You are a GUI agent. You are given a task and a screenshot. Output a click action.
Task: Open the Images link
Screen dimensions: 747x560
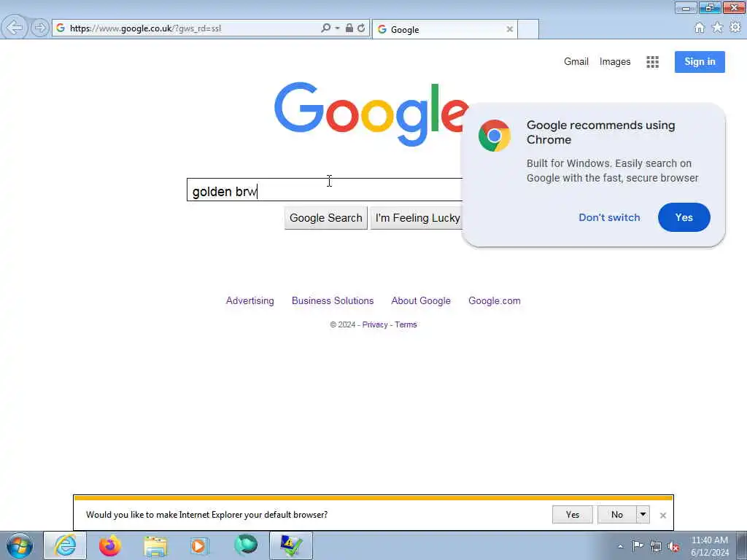[615, 62]
